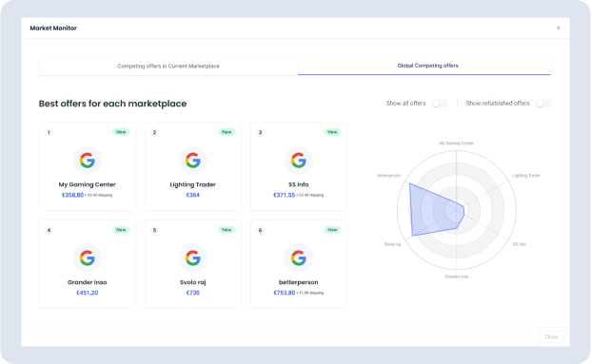Click the €451,20 price on Grander inso
Viewport: 591px width, 364px height.
pos(87,293)
